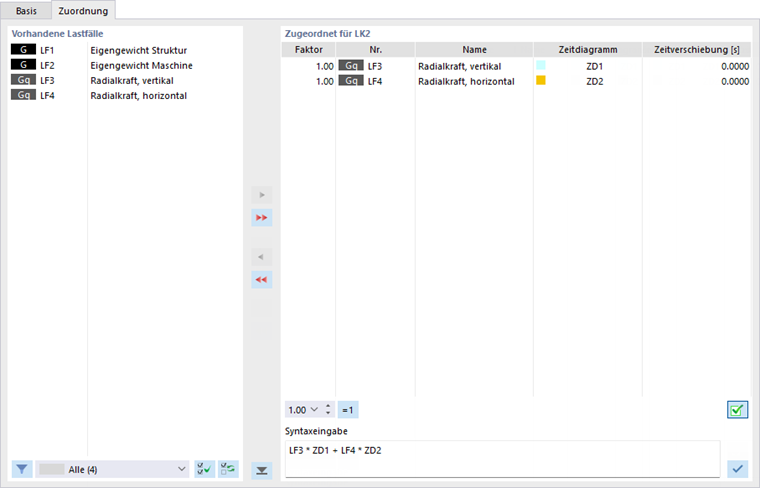This screenshot has height=488, width=760.
Task: Click the select all checkmark icon
Action: (x=205, y=469)
